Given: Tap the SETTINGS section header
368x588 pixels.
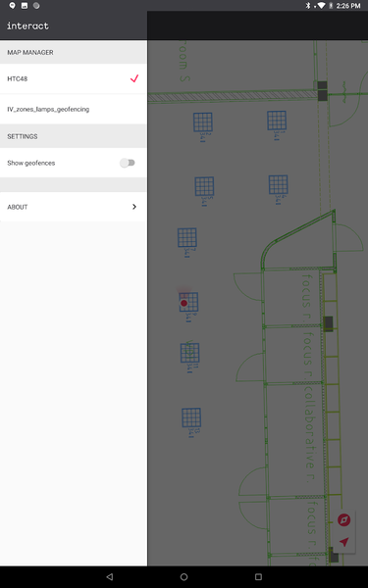Looking at the screenshot, I should 23,136.
